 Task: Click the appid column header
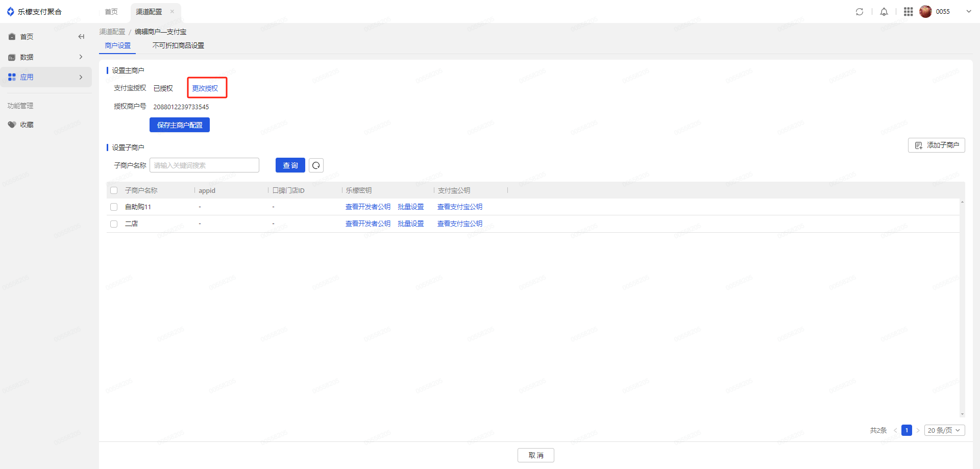[x=207, y=190]
